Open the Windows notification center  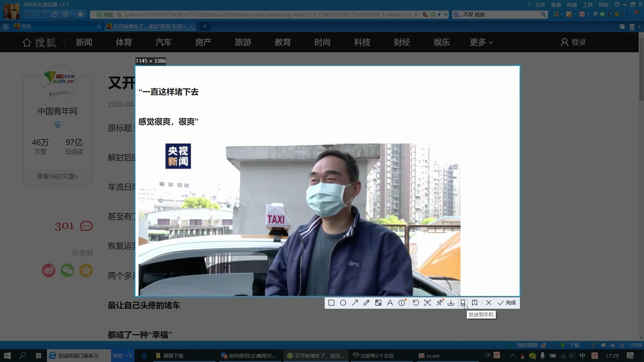click(630, 356)
